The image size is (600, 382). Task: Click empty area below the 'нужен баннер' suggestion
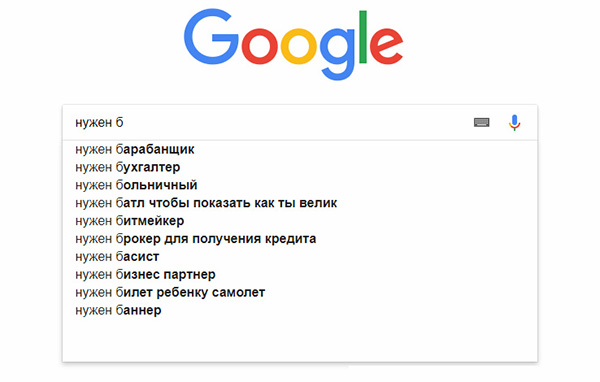(300, 339)
